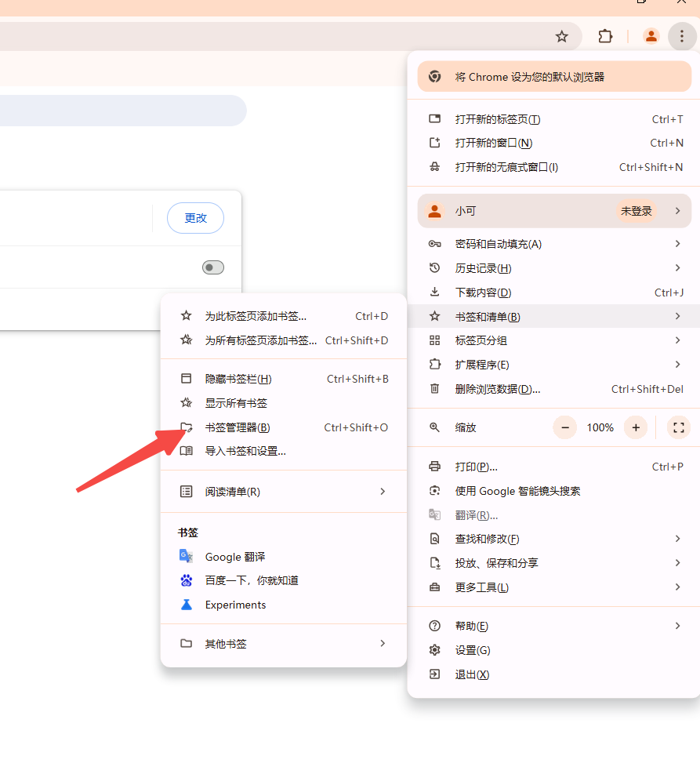This screenshot has width=700, height=774.
Task: Expand the 投放、保存和分享 submenu arrow
Action: (678, 563)
